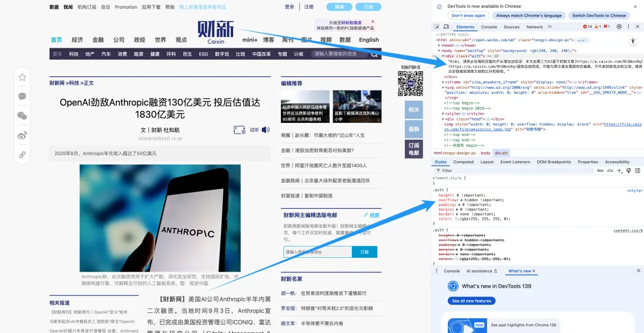644x333 pixels.
Task: Switch to the Network tab
Action: 534,27
